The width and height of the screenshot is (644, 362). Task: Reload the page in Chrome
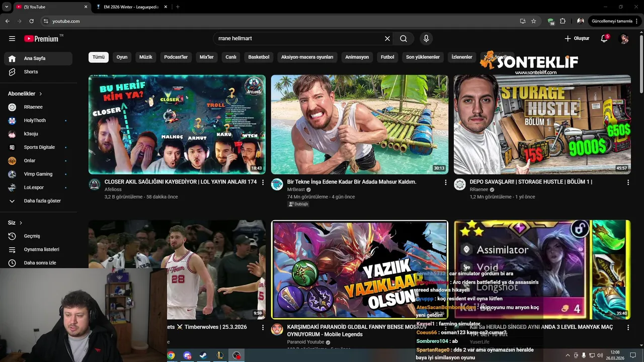[31, 21]
